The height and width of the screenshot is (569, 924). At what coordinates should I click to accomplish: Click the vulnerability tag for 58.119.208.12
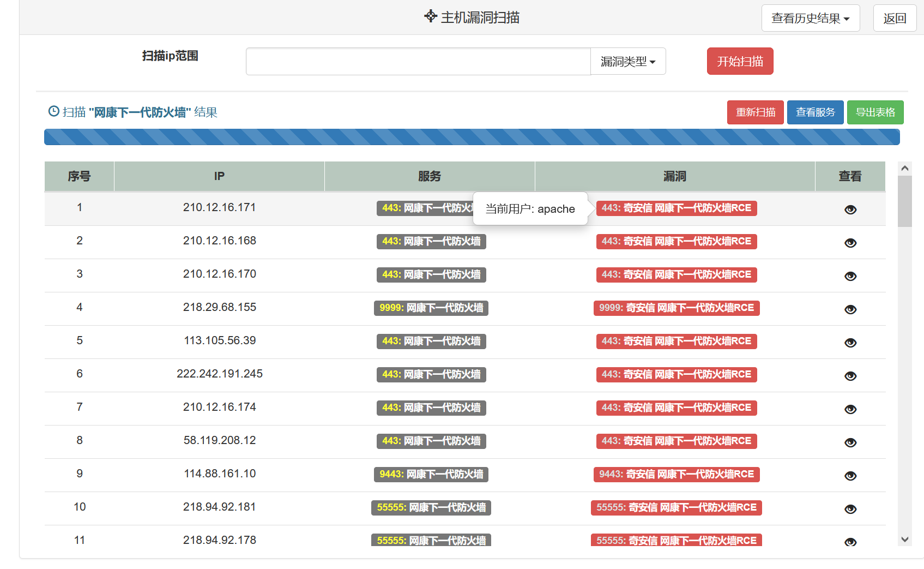tap(677, 441)
